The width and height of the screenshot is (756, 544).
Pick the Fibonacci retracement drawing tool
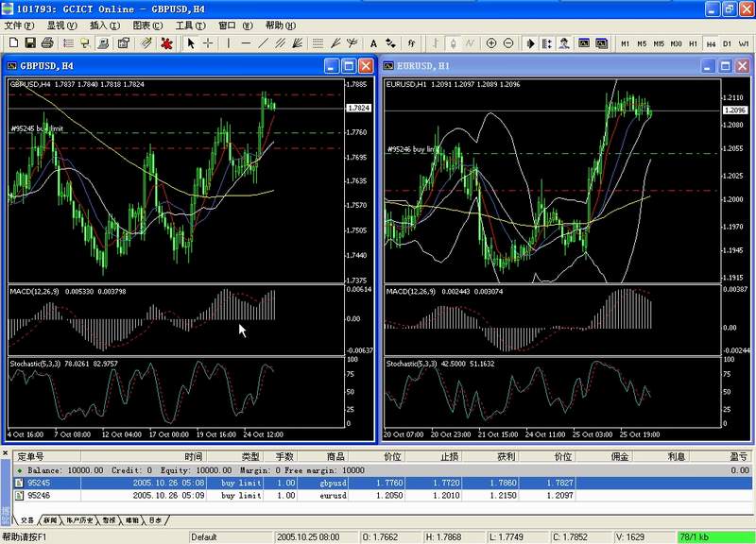pyautogui.click(x=317, y=42)
